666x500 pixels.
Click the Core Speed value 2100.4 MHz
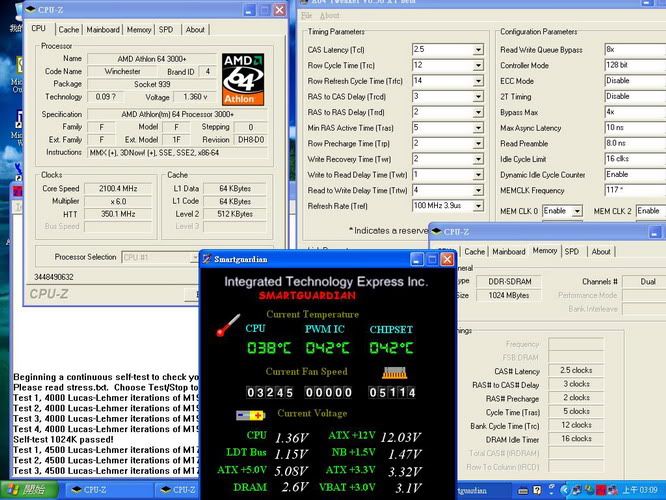coord(118,188)
